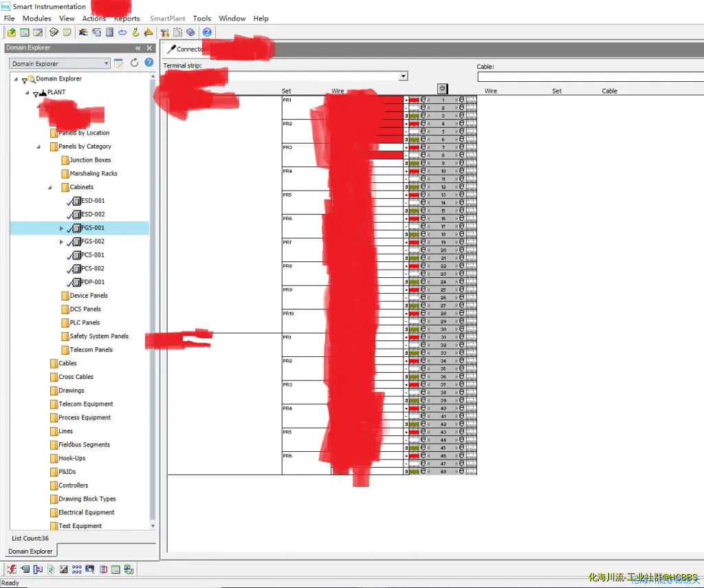704x588 pixels.
Task: Click the red-blue cross wiring bottom icon
Action: [103, 569]
